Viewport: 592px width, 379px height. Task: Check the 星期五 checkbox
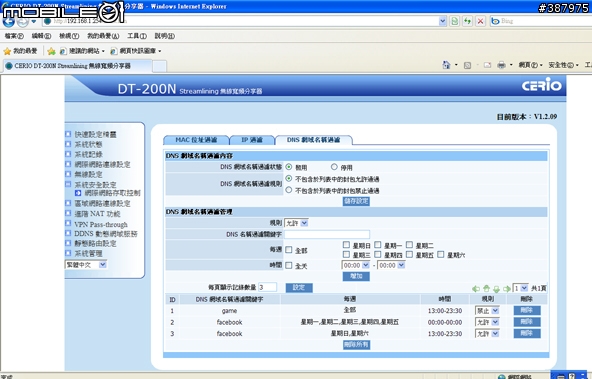(409, 254)
